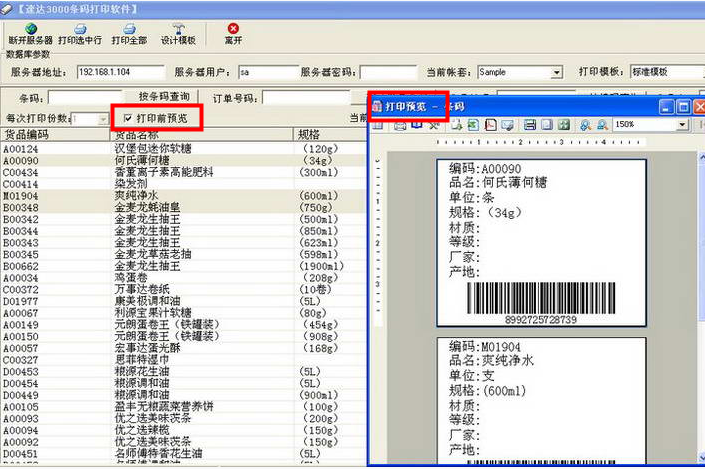Screen dimensions: 705x469
Task: Click the 服务器用户 input field
Action: tap(268, 72)
